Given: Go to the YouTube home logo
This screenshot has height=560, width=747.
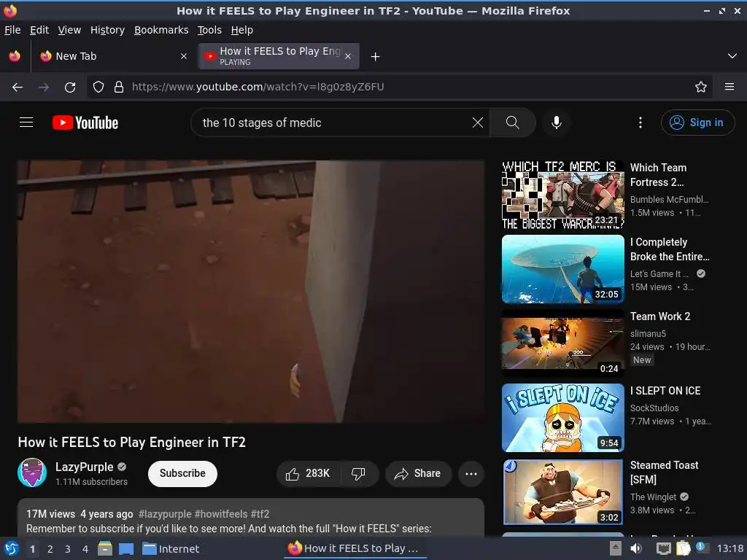Looking at the screenshot, I should pos(85,122).
